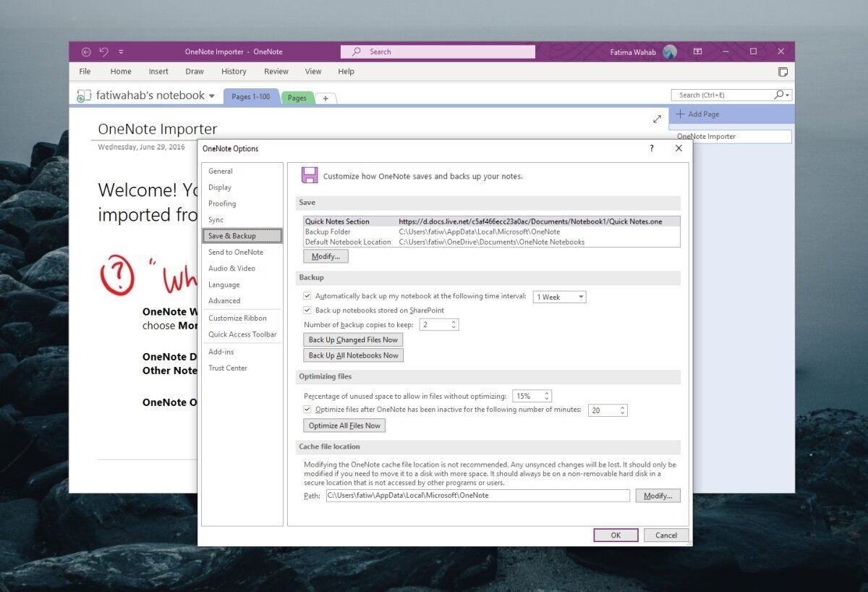Toggle Optimize files after OneNote inactivity

pos(307,410)
